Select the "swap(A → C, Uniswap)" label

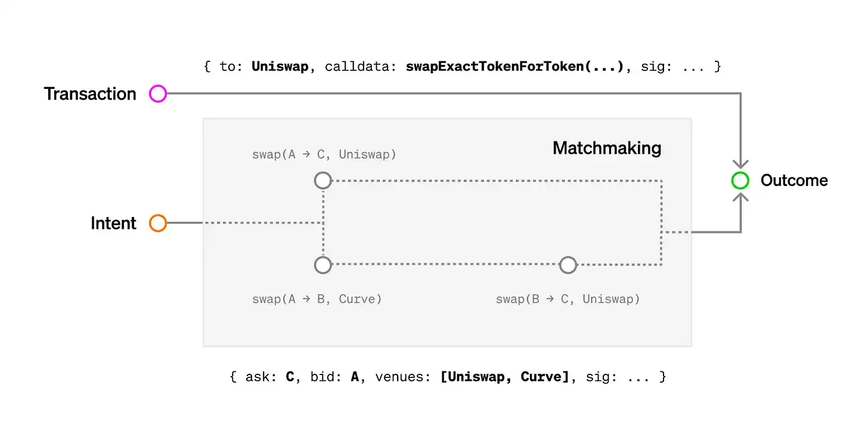(324, 155)
